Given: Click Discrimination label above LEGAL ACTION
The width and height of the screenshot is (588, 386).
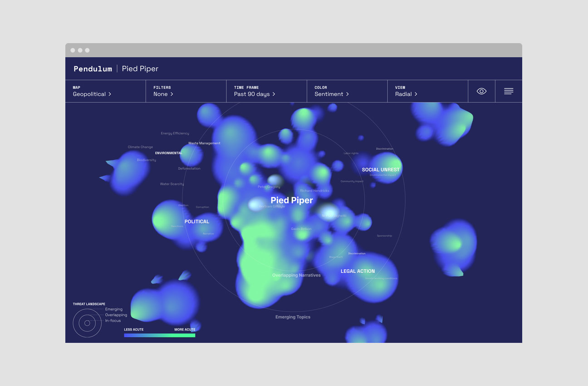Looking at the screenshot, I should 357,253.
